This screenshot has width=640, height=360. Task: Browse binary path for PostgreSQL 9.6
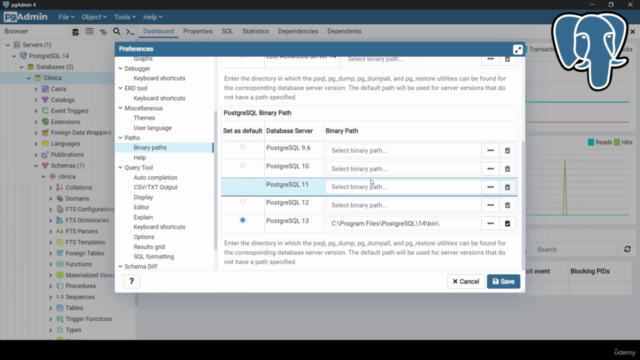pyautogui.click(x=490, y=151)
